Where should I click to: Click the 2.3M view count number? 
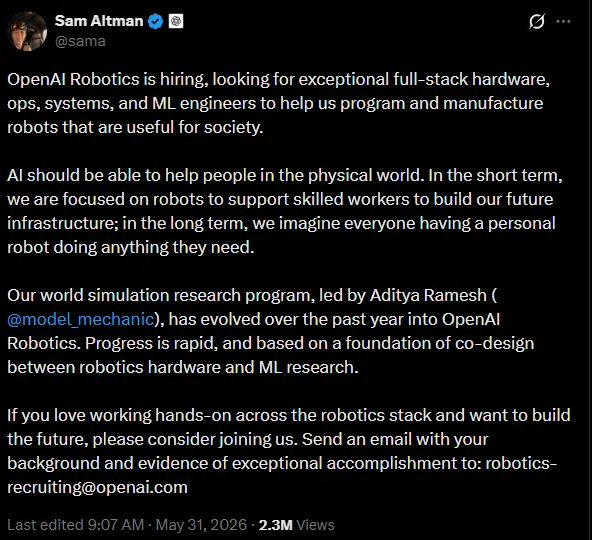[276, 525]
